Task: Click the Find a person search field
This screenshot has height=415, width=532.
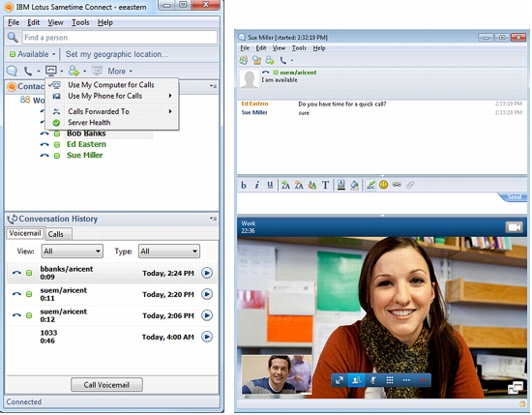Action: pyautogui.click(x=120, y=38)
